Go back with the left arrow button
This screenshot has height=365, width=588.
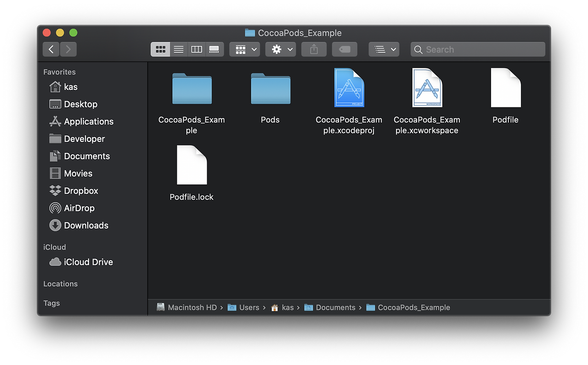[x=51, y=49]
